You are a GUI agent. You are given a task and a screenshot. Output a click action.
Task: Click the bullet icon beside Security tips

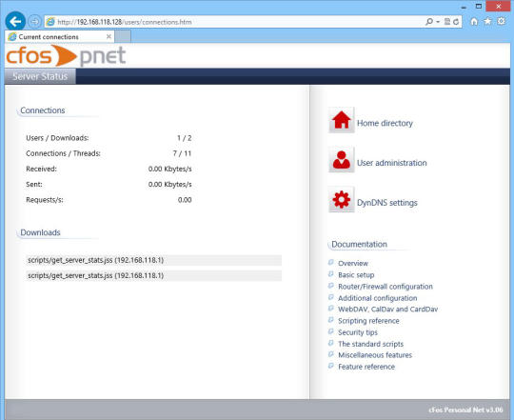[x=330, y=331]
